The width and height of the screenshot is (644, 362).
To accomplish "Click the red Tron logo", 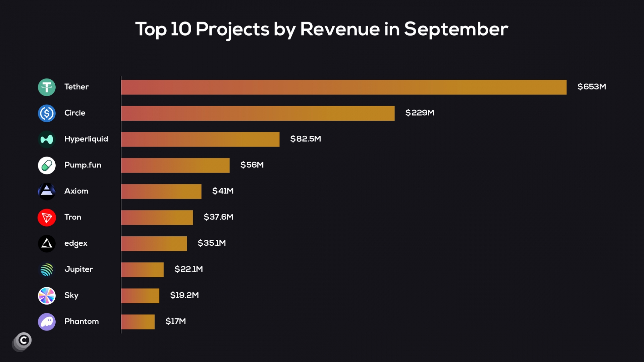I will (47, 218).
